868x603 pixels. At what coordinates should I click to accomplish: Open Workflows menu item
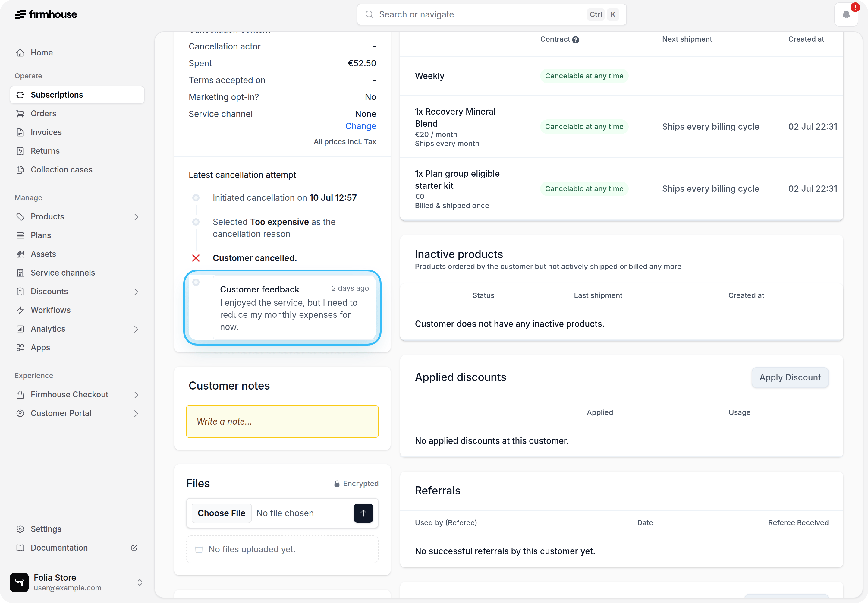pos(77,310)
